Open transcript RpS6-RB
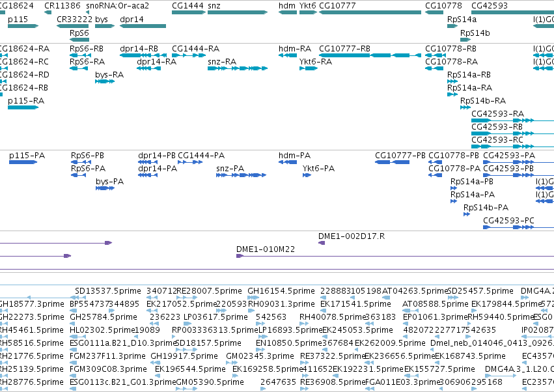 click(79, 55)
